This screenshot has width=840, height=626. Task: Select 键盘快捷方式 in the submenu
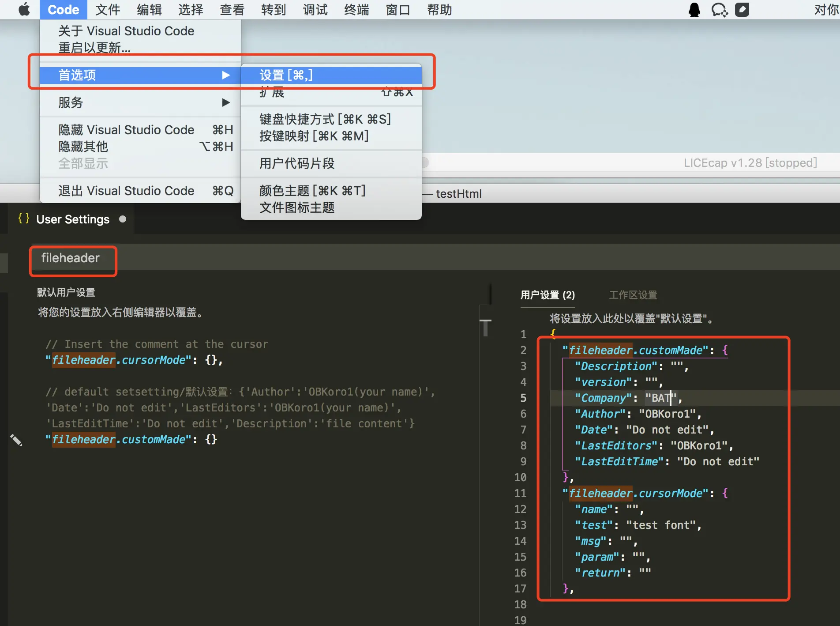(331, 119)
